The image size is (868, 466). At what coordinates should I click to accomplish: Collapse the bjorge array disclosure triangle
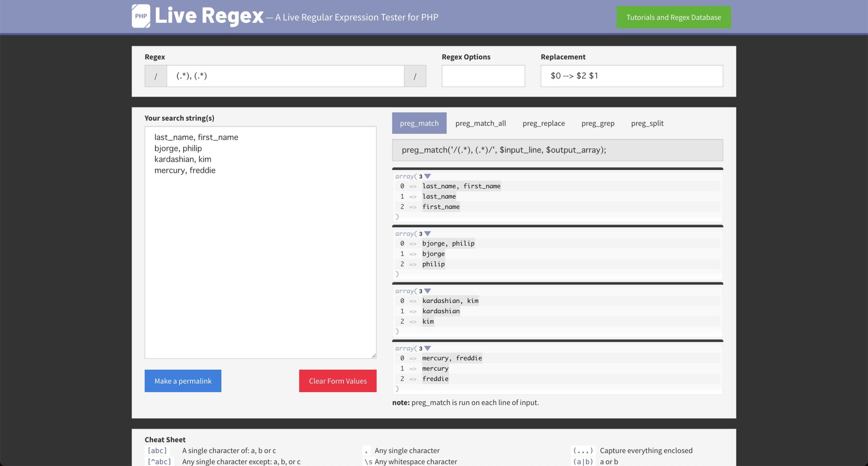tap(428, 234)
